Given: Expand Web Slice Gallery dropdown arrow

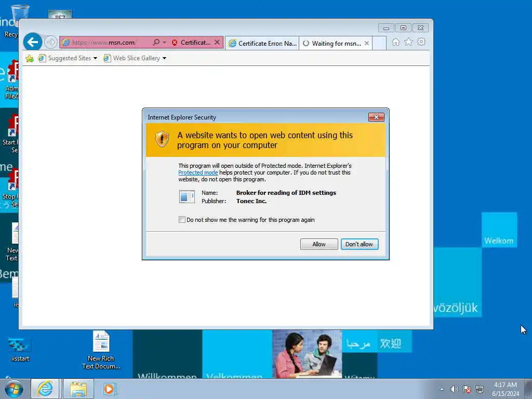Looking at the screenshot, I should click(x=165, y=58).
